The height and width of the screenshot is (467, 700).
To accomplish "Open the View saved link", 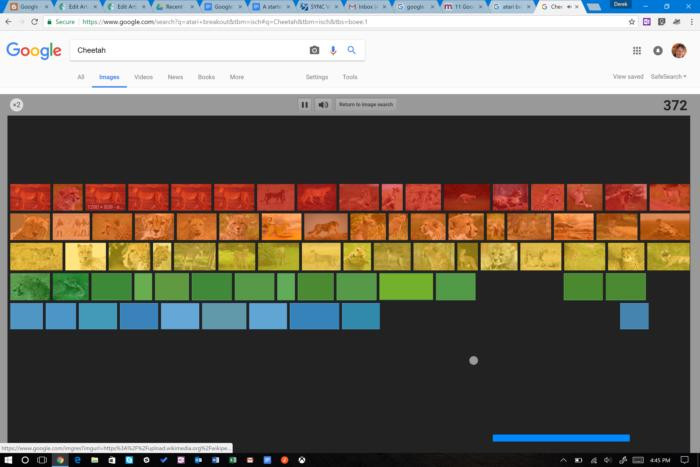I will tap(628, 77).
